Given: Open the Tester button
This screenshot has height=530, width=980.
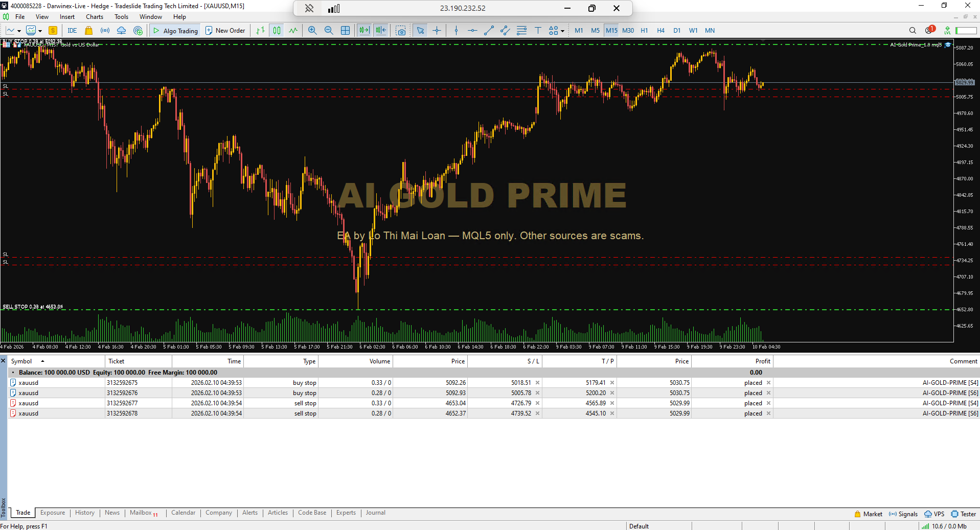Looking at the screenshot, I should click(x=964, y=514).
